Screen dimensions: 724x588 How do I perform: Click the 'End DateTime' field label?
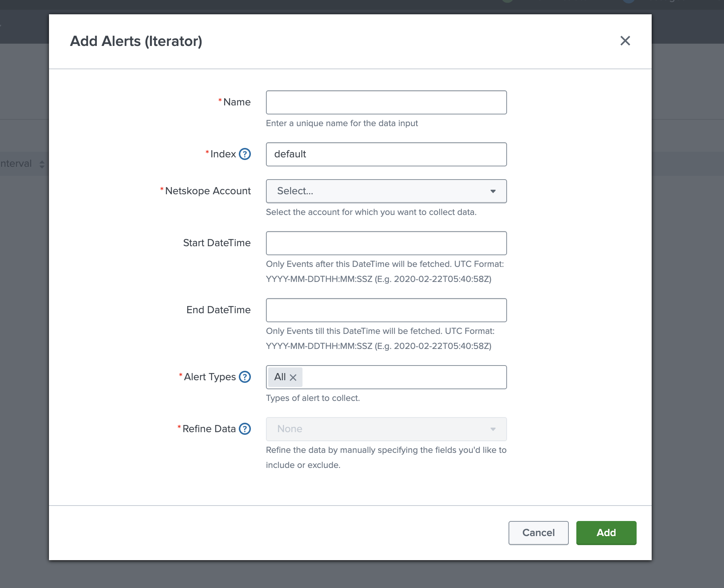click(x=218, y=310)
